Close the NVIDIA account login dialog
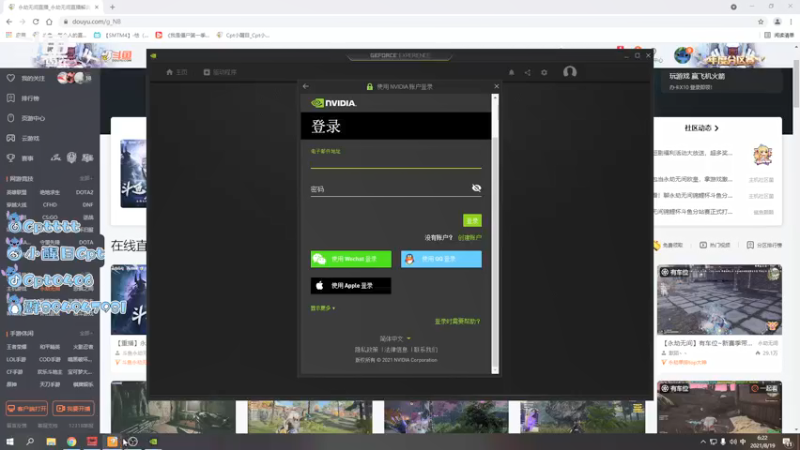This screenshot has height=450, width=800. coord(496,86)
